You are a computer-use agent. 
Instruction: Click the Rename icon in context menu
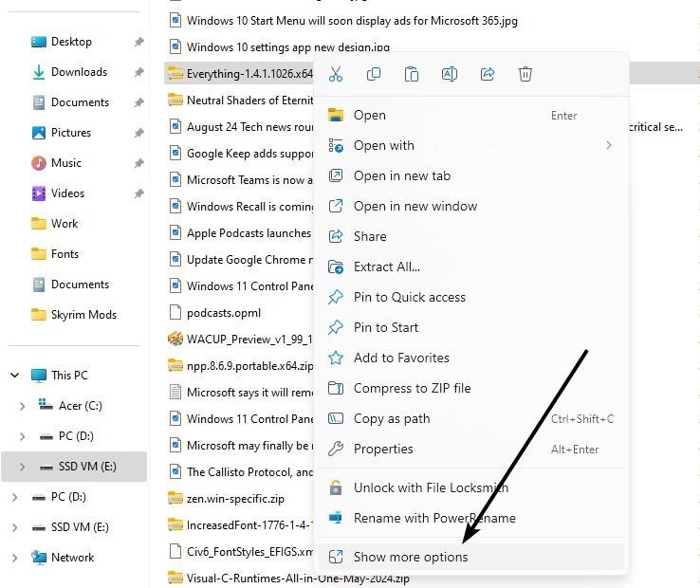pyautogui.click(x=449, y=74)
